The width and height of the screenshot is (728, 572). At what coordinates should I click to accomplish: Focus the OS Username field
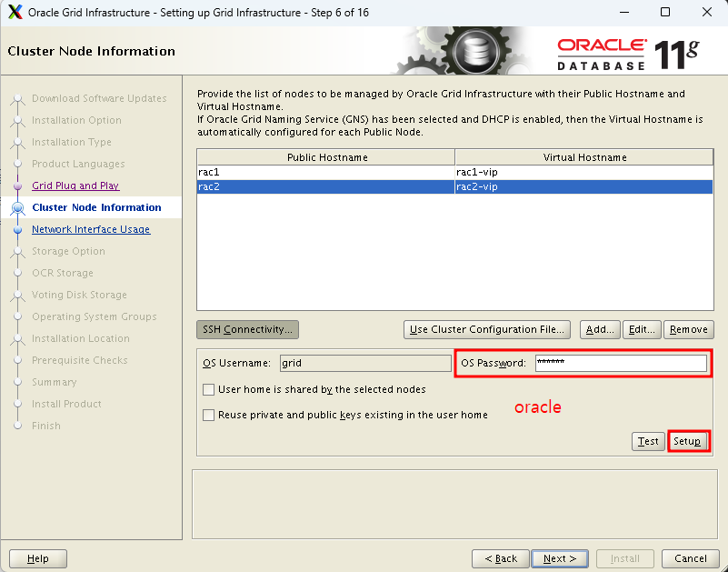(366, 363)
